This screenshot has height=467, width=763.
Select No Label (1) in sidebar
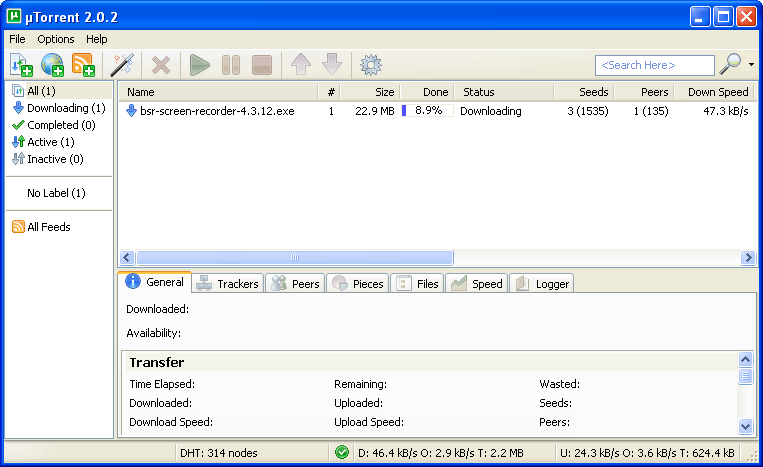(56, 193)
